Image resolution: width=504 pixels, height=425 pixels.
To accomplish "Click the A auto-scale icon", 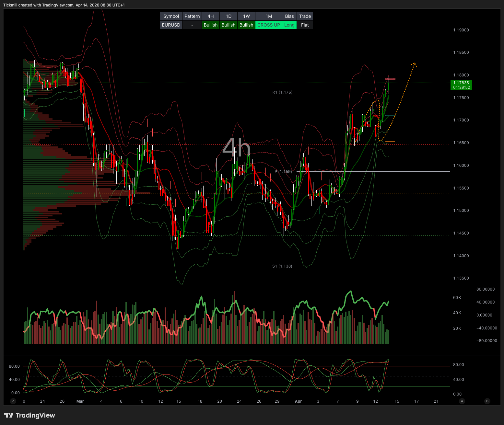I will click(462, 401).
